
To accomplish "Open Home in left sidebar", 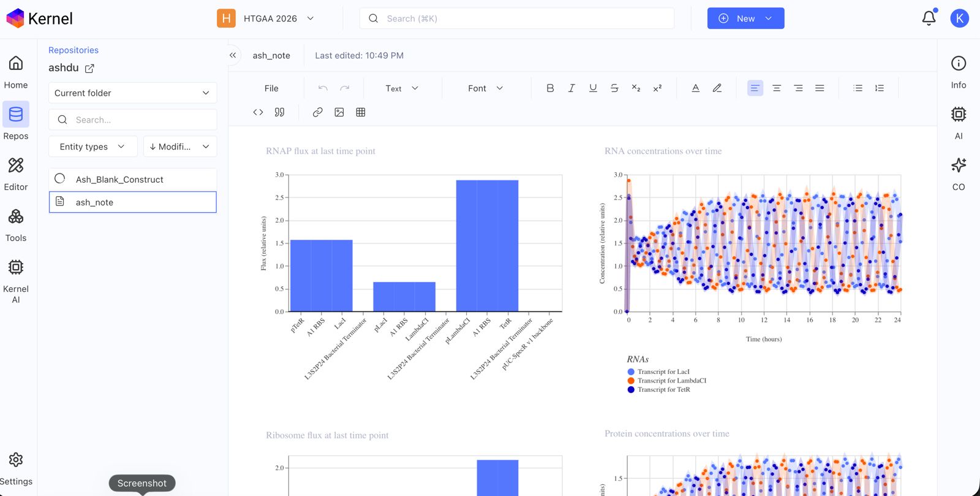I will tap(16, 72).
